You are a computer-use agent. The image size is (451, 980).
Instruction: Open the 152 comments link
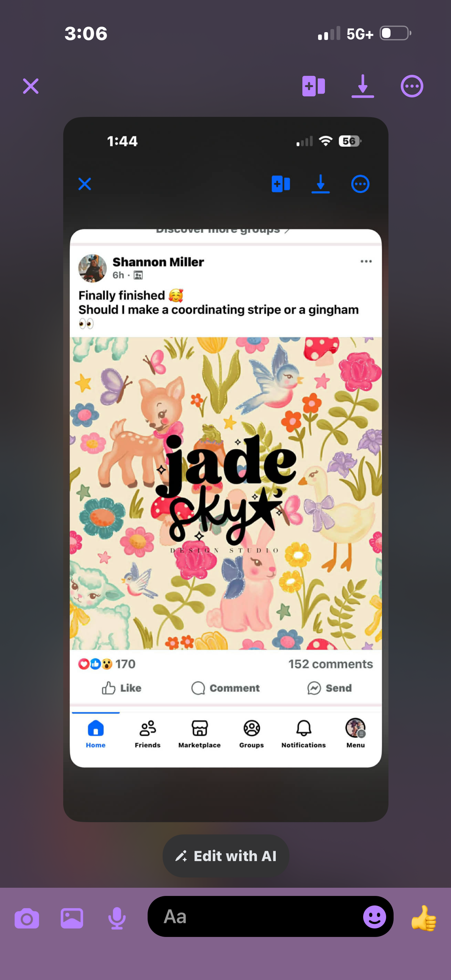pyautogui.click(x=330, y=664)
